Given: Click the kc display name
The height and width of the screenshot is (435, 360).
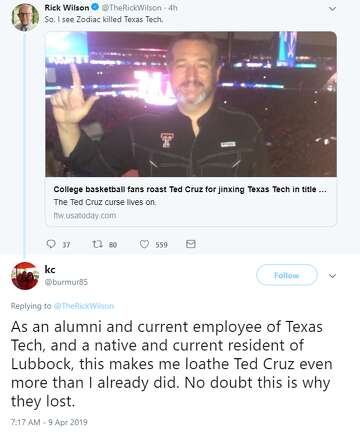Looking at the screenshot, I should (x=50, y=269).
